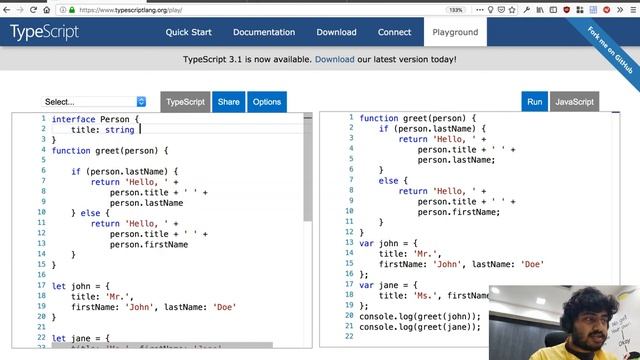Click 'let john = {' on line 17
640x360 pixels.
pyautogui.click(x=80, y=286)
